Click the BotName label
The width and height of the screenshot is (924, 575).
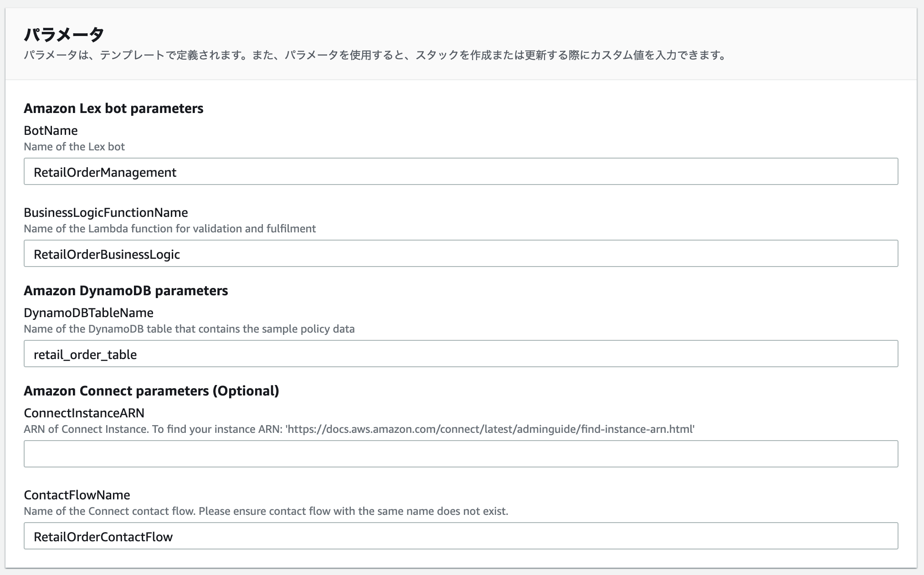[51, 131]
